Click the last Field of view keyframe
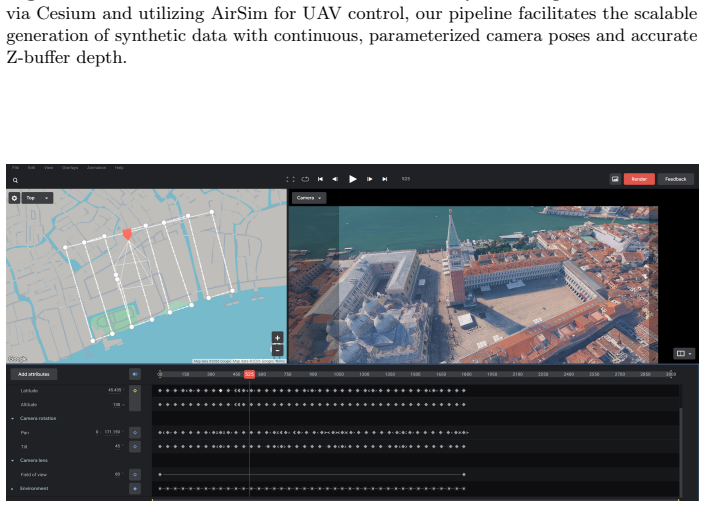Viewport: 705px width, 507px height. click(464, 474)
